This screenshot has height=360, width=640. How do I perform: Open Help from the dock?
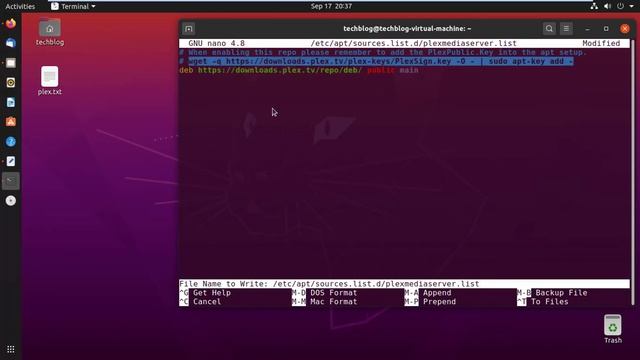(x=11, y=142)
